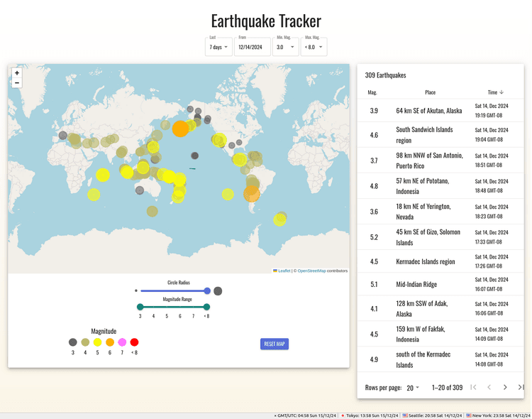Click the orange quake circle near Chile
Screen dimensions: 532x419
point(251,194)
